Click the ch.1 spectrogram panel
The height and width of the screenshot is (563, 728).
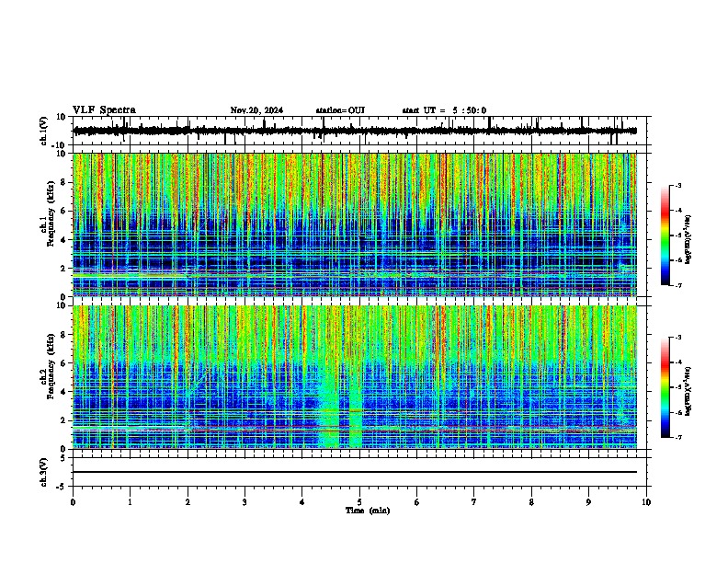pyautogui.click(x=355, y=224)
